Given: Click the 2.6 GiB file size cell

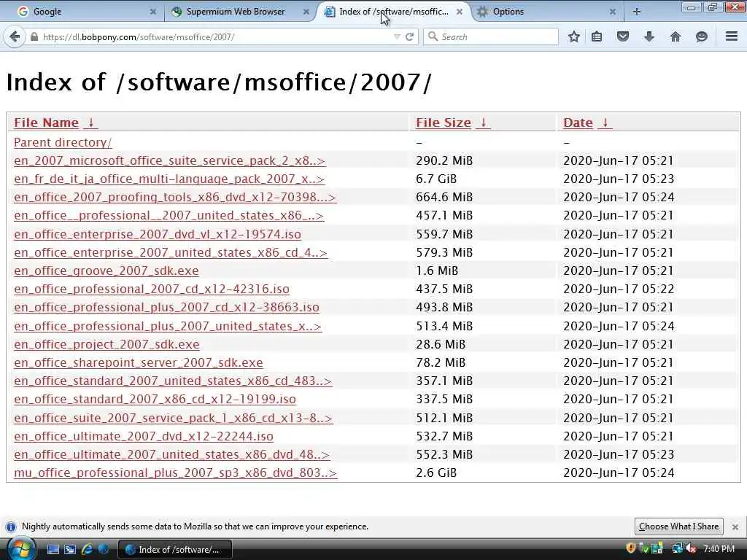Looking at the screenshot, I should 436,472.
